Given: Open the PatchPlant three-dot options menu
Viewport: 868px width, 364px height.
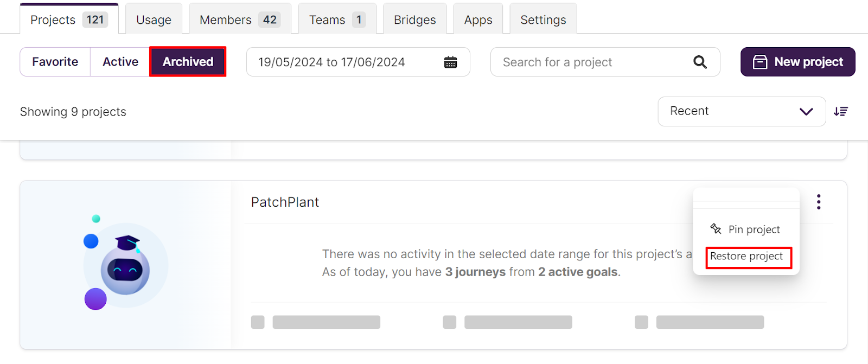Looking at the screenshot, I should 819,202.
